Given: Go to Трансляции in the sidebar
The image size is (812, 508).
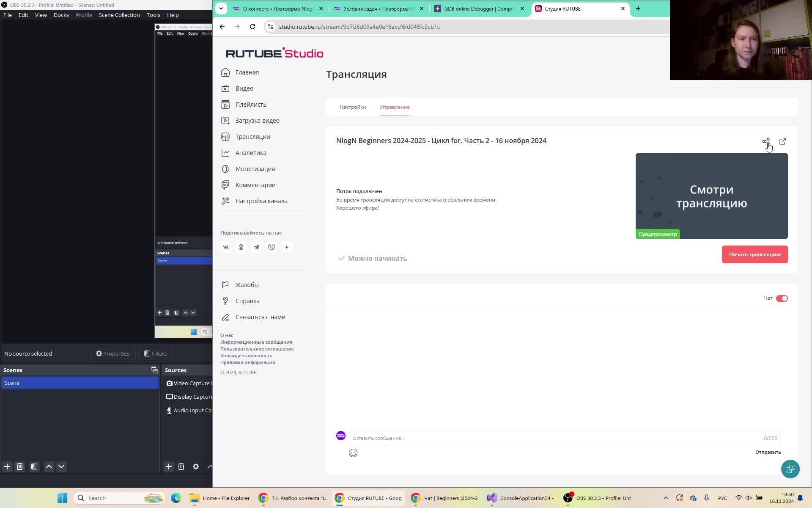Looking at the screenshot, I should 252,137.
